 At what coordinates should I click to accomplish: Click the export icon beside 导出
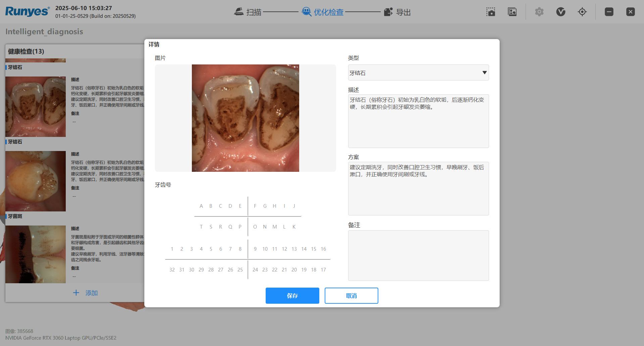tap(388, 12)
